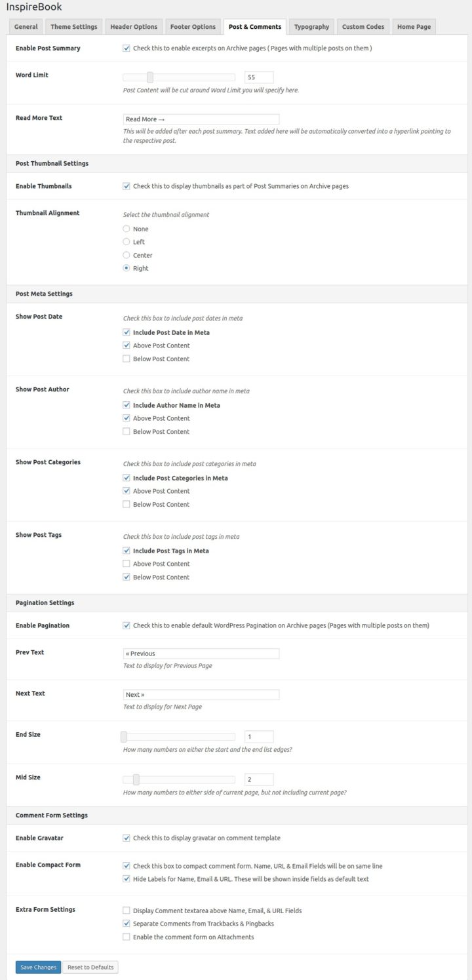
Task: Click the End Size number field
Action: point(258,737)
